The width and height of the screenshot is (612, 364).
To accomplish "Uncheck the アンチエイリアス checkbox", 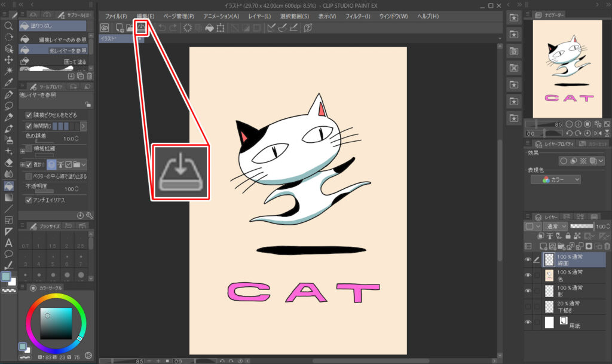I will [x=29, y=200].
